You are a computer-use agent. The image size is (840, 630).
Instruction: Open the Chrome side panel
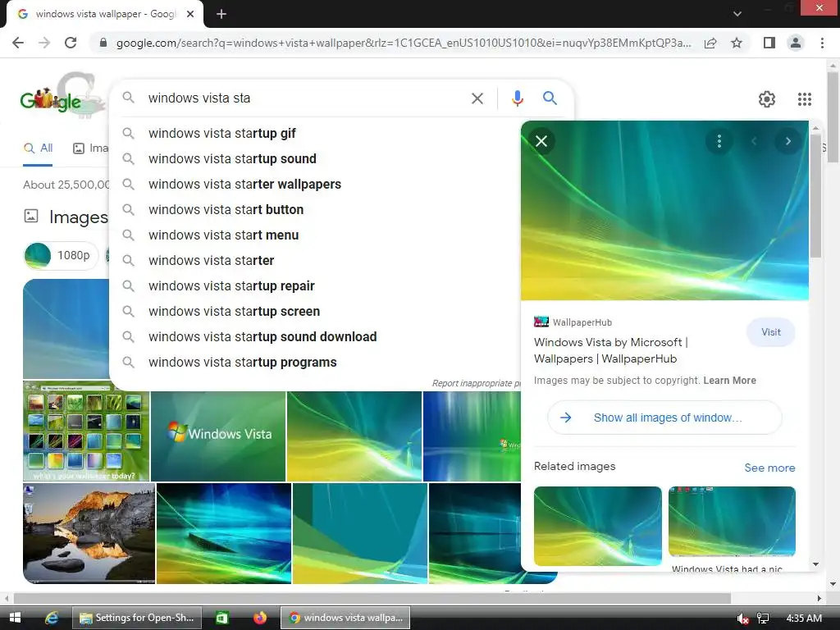pos(769,43)
